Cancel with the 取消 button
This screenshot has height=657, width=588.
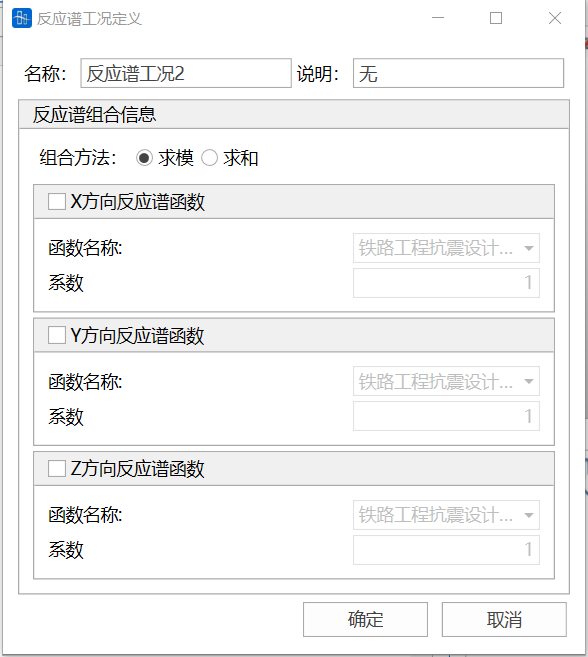504,619
